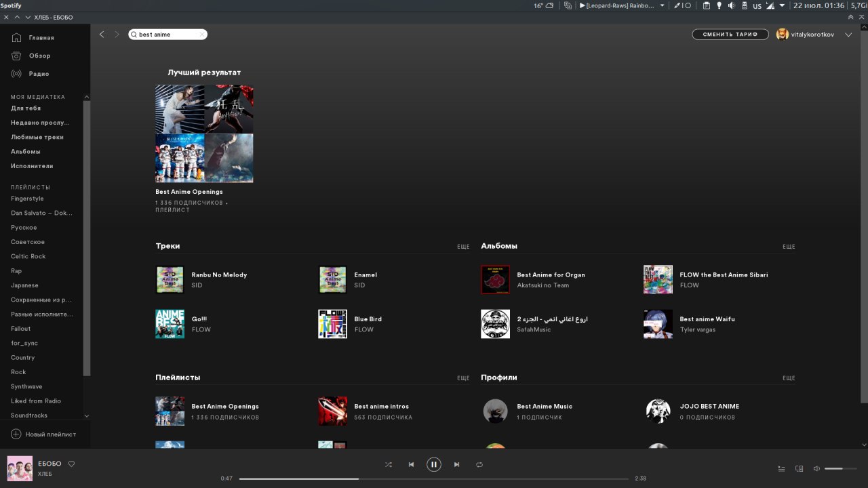Viewport: 868px width, 488px height.
Task: Open the Liked from Radio playlist
Action: (x=36, y=401)
